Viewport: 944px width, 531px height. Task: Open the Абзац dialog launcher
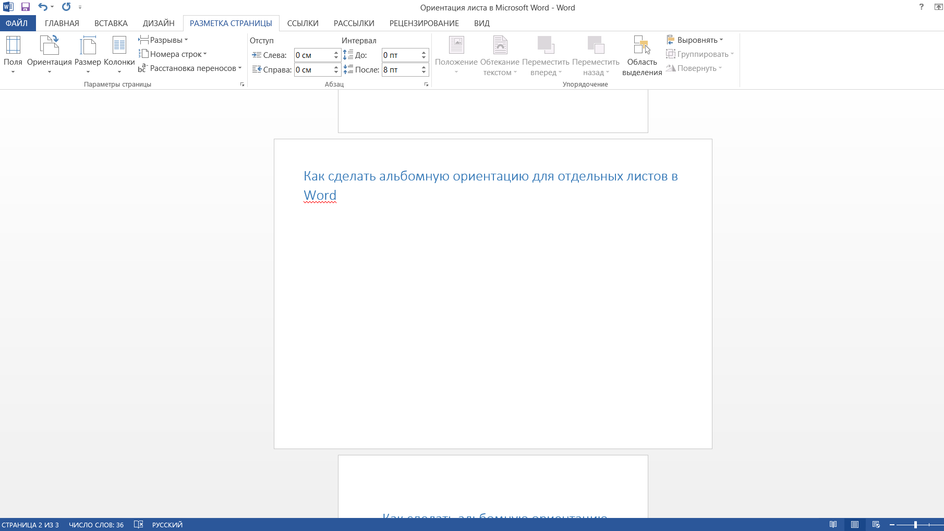click(x=426, y=85)
